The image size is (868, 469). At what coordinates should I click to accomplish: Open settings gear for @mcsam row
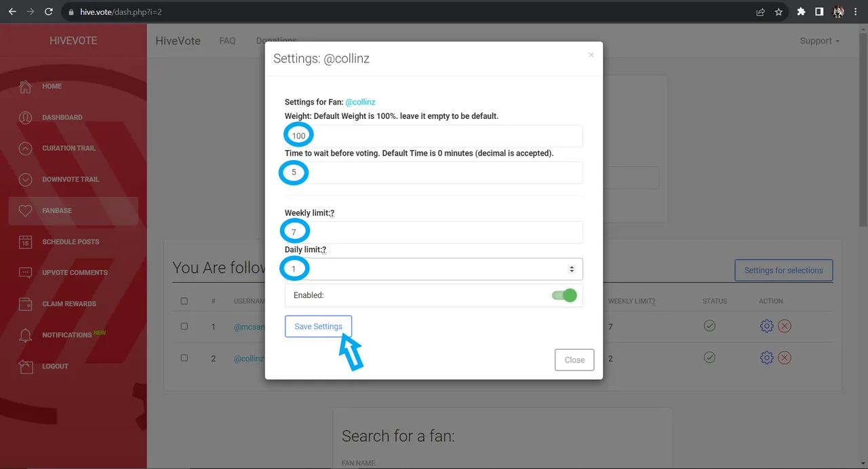click(767, 326)
